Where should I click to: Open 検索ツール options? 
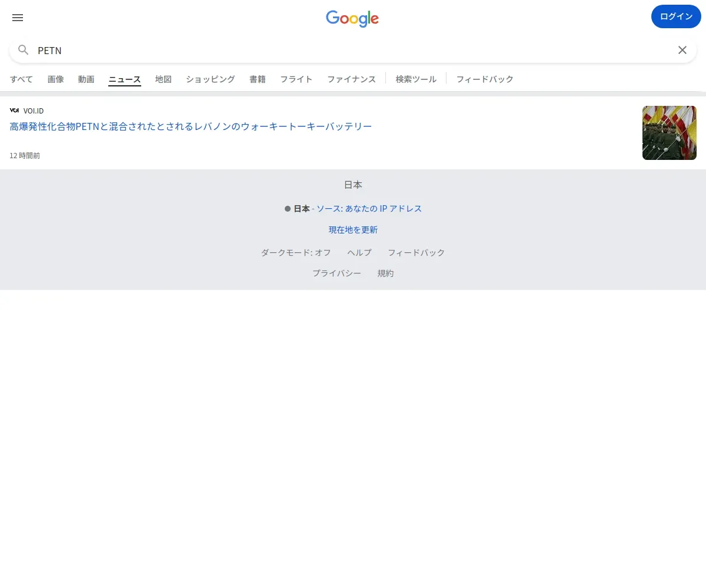416,79
